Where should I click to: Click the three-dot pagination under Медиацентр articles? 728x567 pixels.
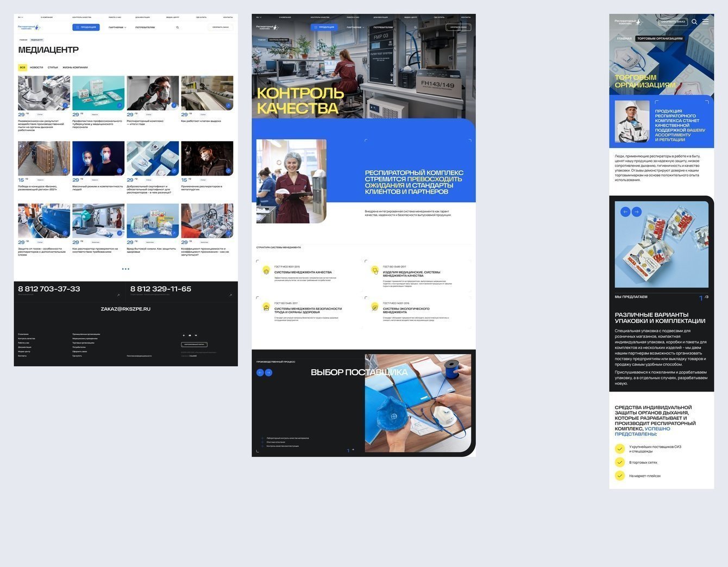125,269
